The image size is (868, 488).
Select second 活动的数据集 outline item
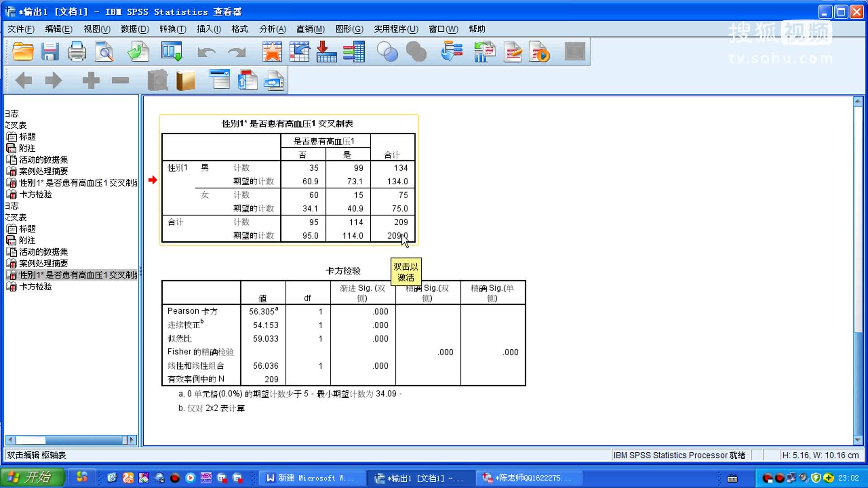pyautogui.click(x=43, y=252)
